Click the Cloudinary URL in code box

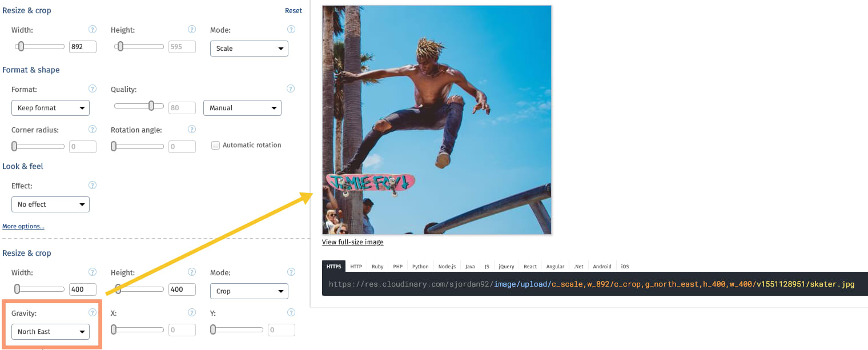(x=592, y=284)
